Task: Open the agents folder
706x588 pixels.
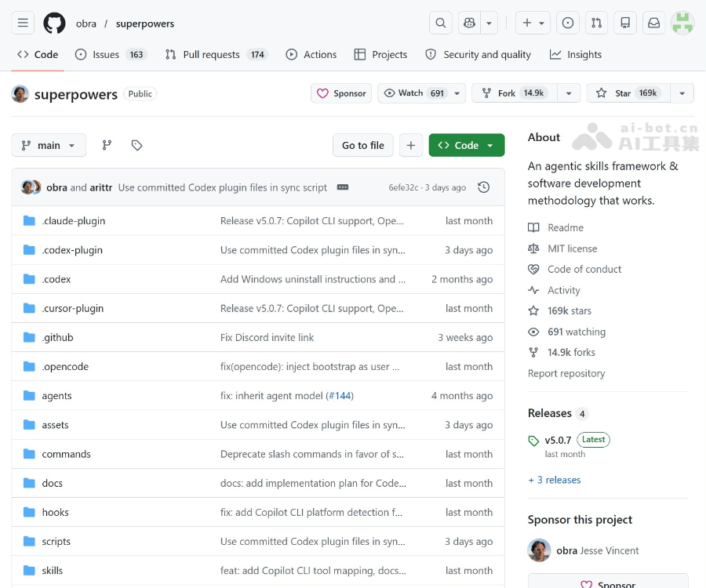Action: point(56,396)
